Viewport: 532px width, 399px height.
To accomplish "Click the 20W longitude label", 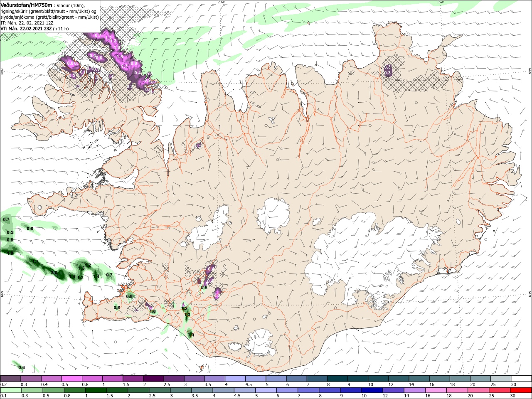I will 221,2.
